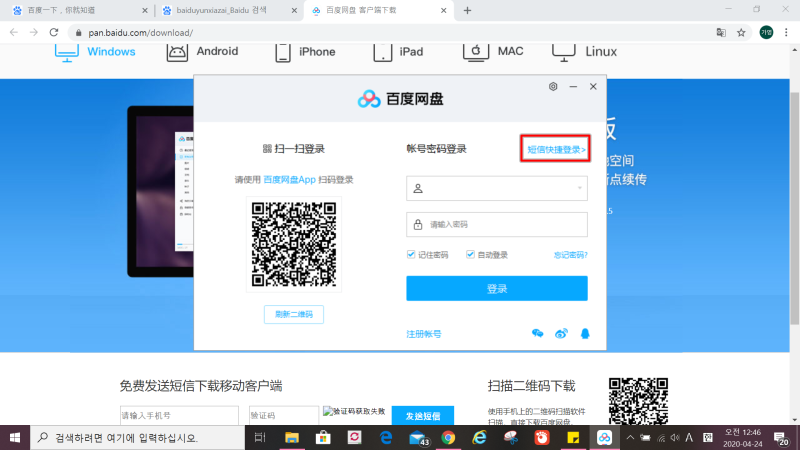Click the blue 登录 login button

(x=496, y=288)
